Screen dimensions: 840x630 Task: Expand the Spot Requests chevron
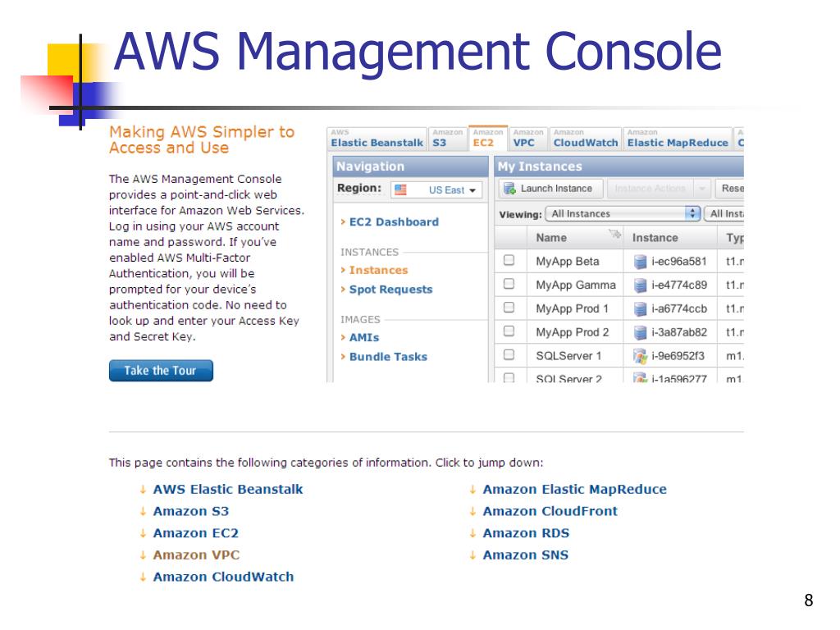click(343, 290)
